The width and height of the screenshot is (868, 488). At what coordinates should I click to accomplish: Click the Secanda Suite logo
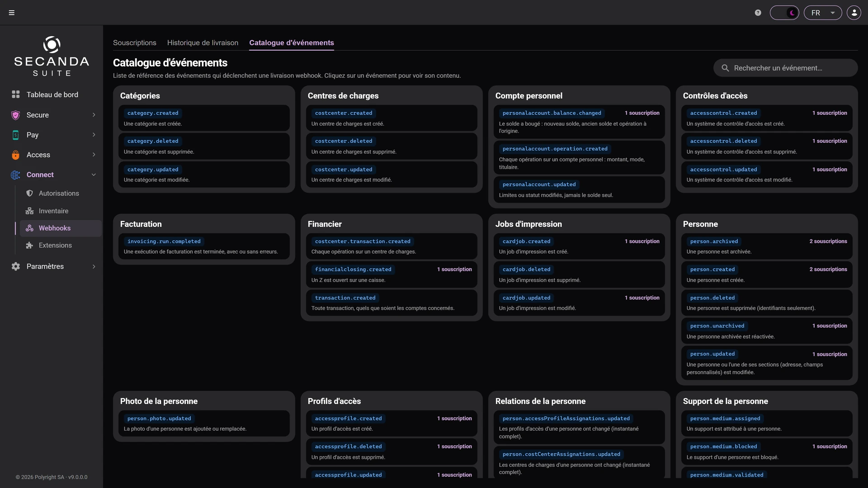click(x=52, y=56)
